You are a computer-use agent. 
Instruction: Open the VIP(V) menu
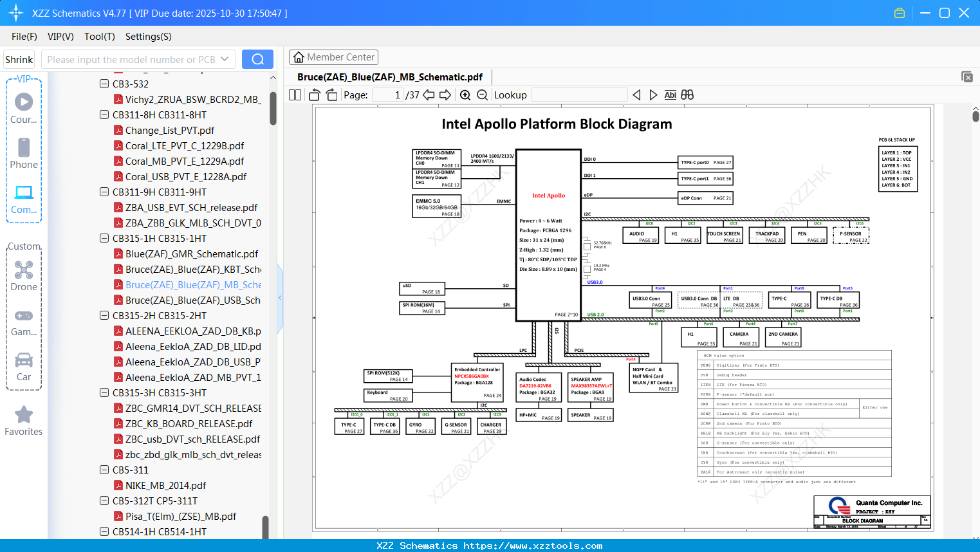60,37
